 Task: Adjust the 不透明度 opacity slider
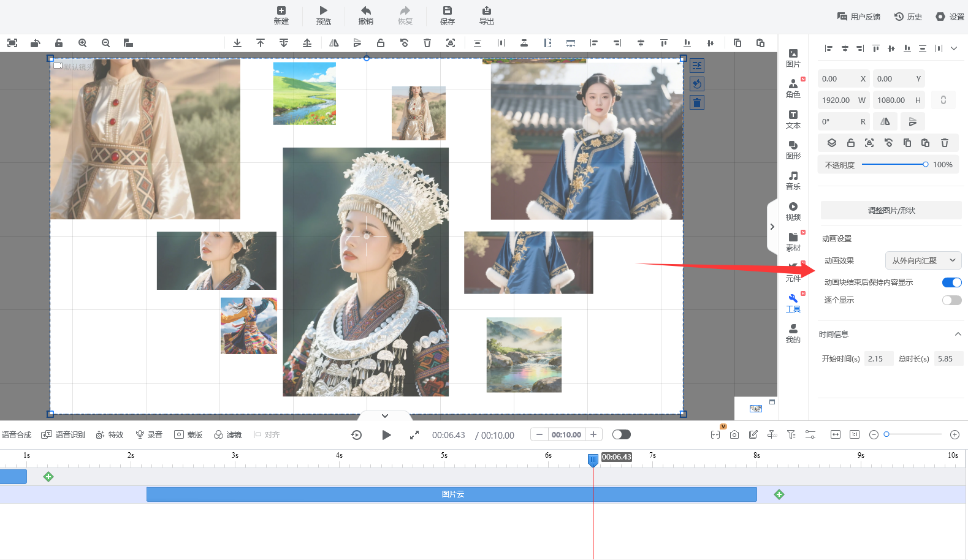(x=925, y=164)
